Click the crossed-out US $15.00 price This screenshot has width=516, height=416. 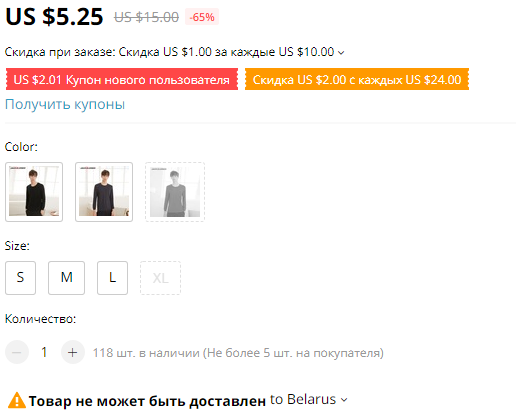(146, 17)
